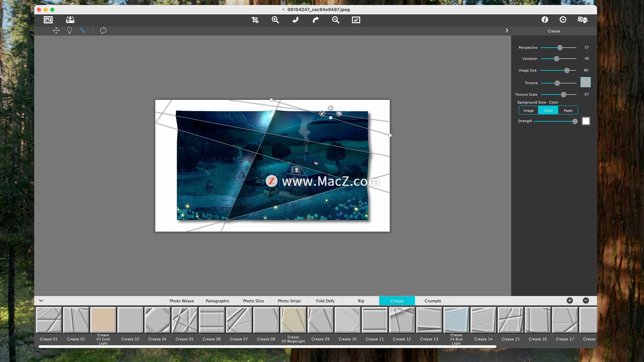Viewport: 644px width, 362px height.
Task: Apply Crease 14 Blue Light preset
Action: click(456, 320)
